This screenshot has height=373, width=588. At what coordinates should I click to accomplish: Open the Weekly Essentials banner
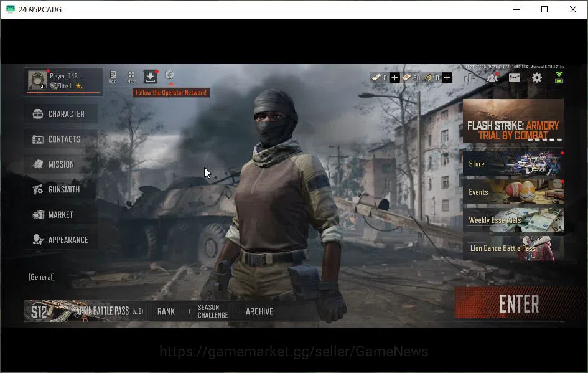pyautogui.click(x=513, y=220)
